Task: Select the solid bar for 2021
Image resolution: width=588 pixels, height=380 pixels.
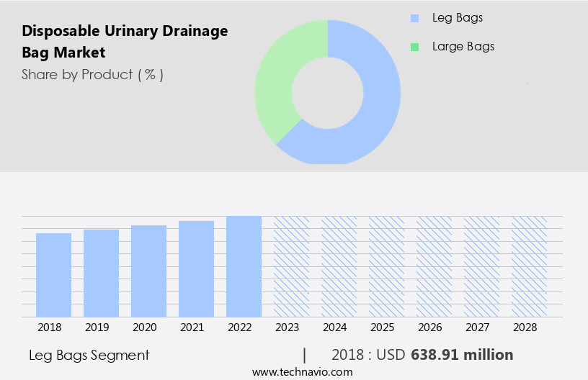Action: (196, 269)
